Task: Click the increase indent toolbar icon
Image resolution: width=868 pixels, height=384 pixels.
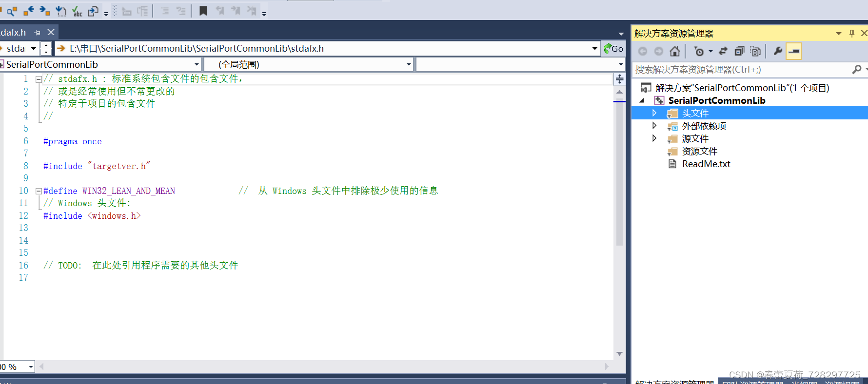Action: pyautogui.click(x=142, y=11)
